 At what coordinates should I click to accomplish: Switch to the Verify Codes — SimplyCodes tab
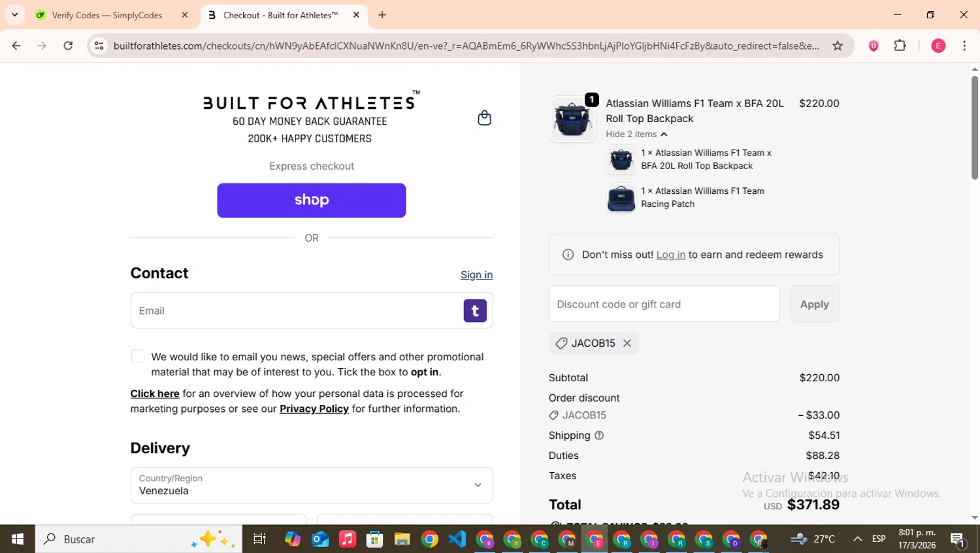pyautogui.click(x=107, y=15)
